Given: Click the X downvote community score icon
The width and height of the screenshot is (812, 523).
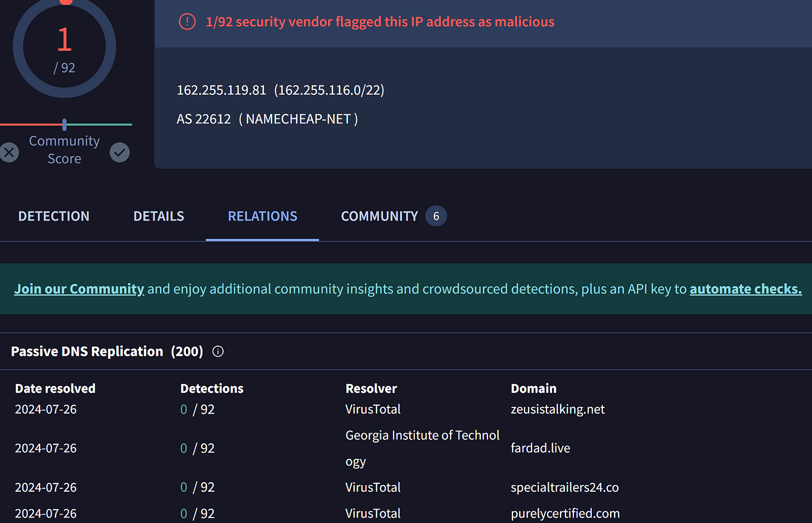Looking at the screenshot, I should [x=9, y=152].
